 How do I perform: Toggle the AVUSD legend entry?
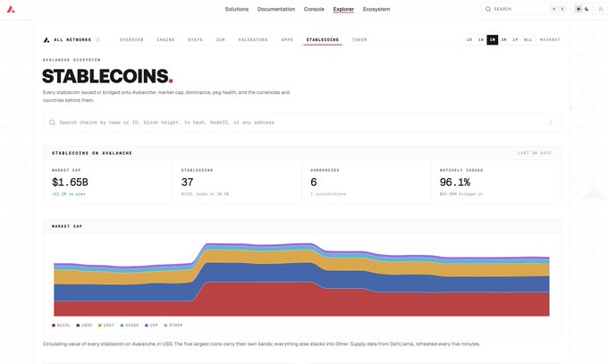tap(130, 326)
